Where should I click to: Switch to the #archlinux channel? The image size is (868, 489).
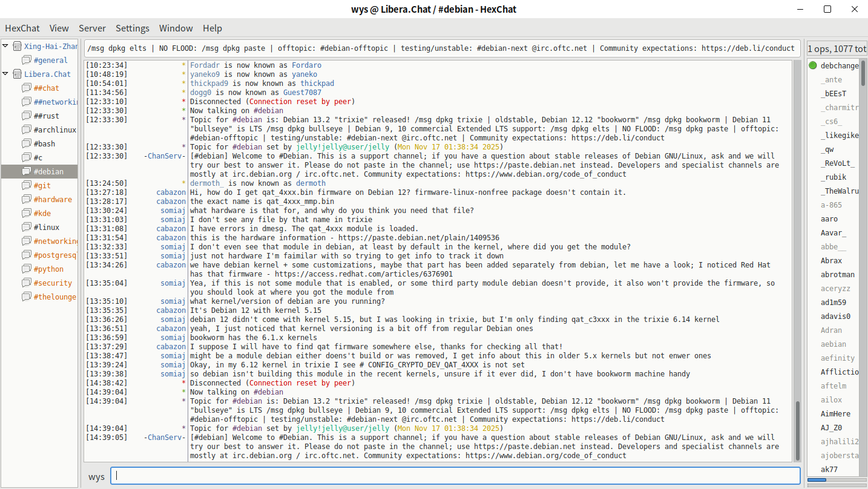(54, 130)
